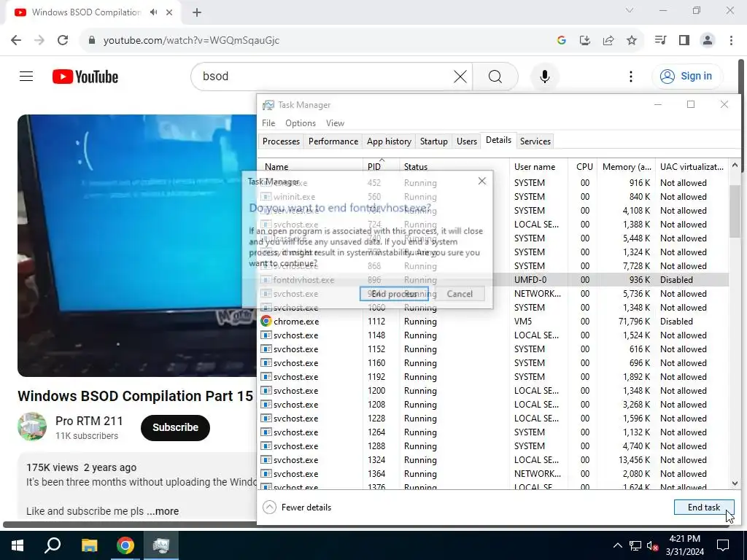Screen dimensions: 747x560
Task: Open the muted volume tray icon
Action: tap(653, 545)
